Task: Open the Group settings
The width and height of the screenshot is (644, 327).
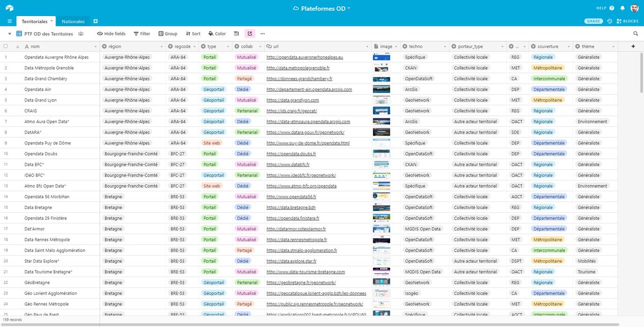Action: click(x=167, y=33)
